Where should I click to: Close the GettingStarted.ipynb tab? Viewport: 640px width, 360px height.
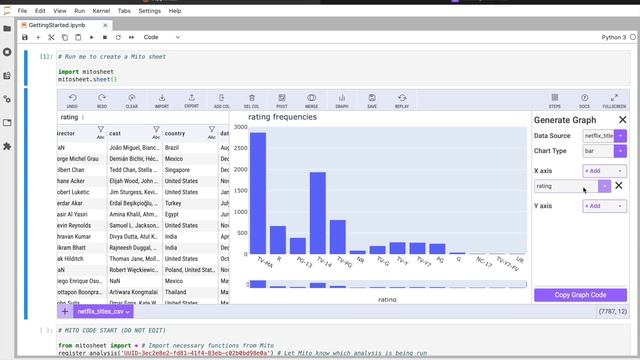105,25
